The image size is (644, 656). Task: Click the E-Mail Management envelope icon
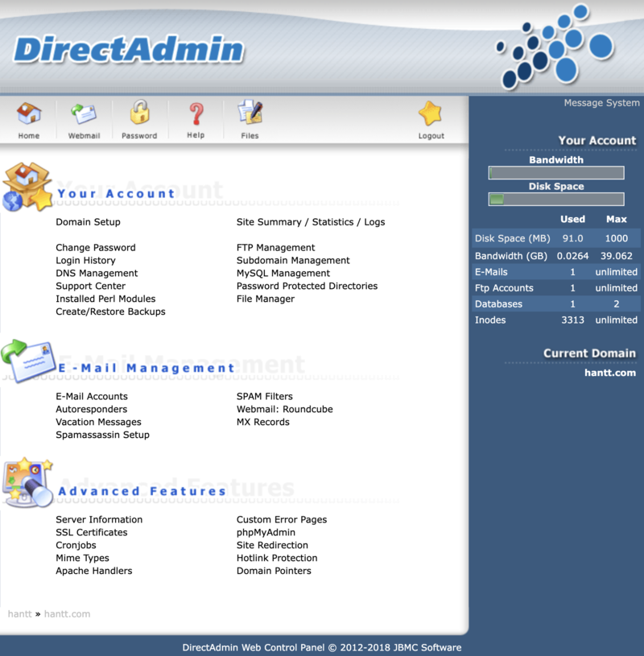click(28, 361)
